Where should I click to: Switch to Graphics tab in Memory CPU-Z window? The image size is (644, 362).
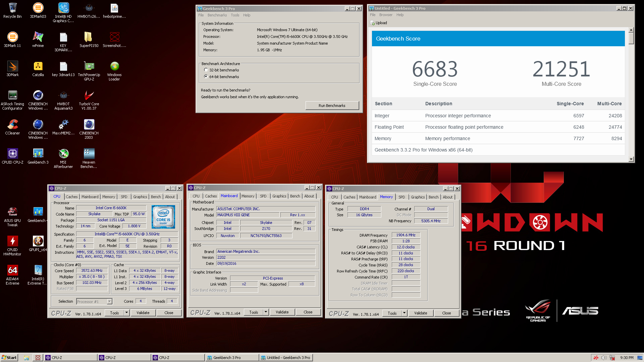pos(418,197)
